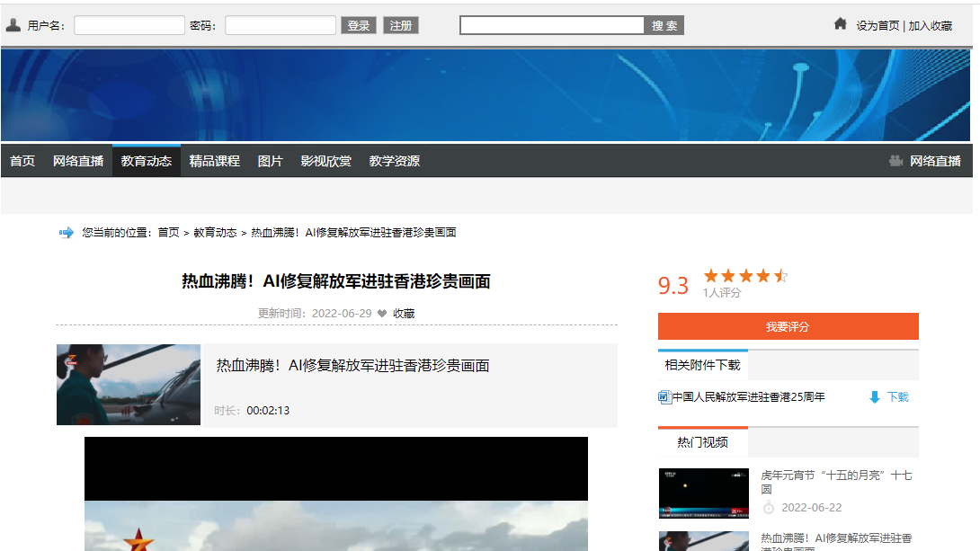The width and height of the screenshot is (980, 551).
Task: Click the heart icon next to 收藏
Action: (x=382, y=313)
